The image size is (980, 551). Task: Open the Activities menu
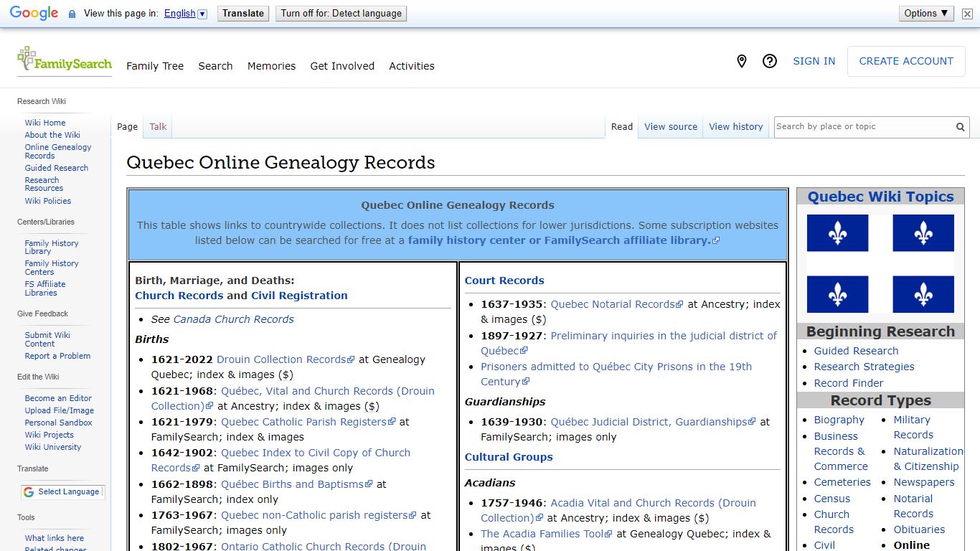click(412, 66)
